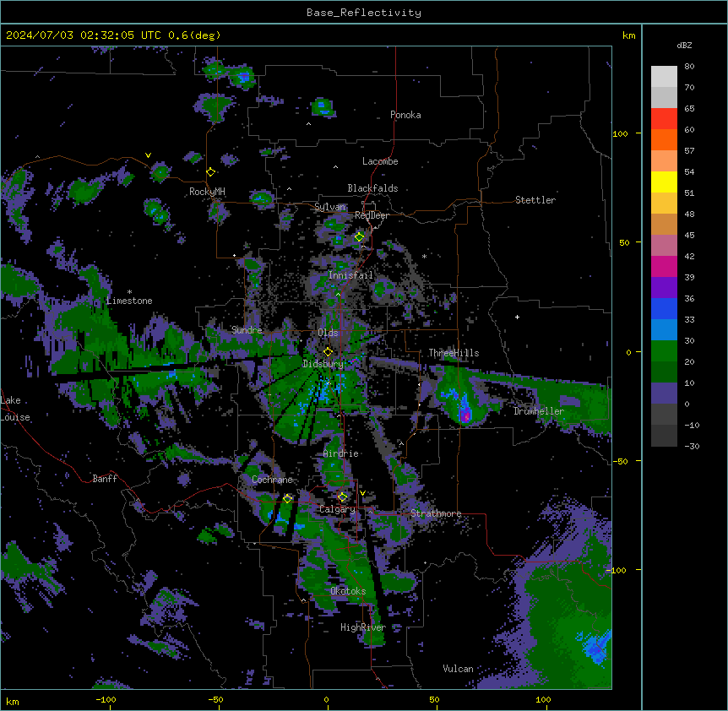Click the blue storm cell in the southeast corner
728x711 pixels.
tap(596, 647)
